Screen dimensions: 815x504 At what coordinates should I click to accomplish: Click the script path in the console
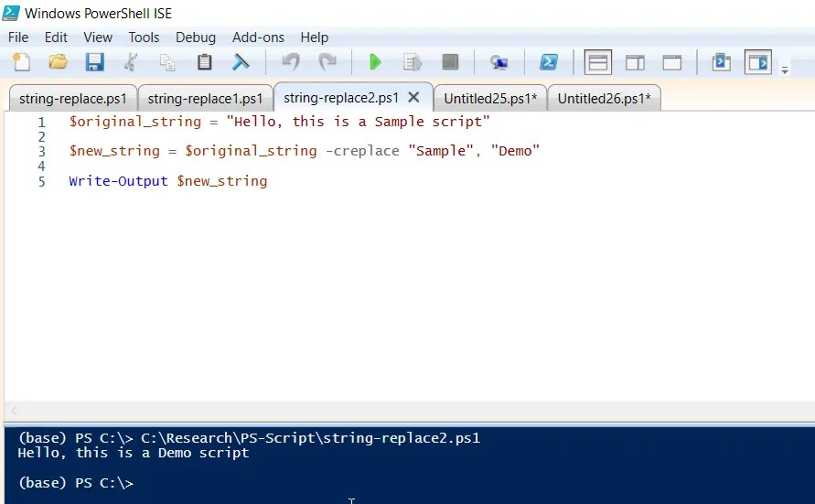[310, 438]
